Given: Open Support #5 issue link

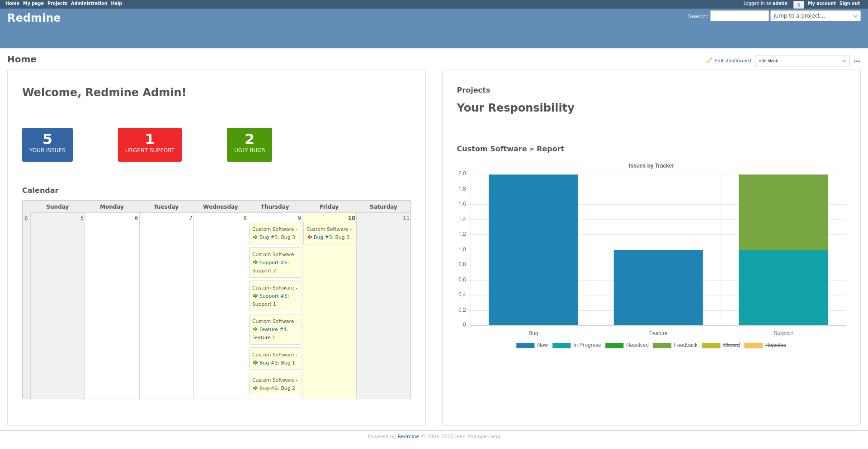Looking at the screenshot, I should click(274, 296).
